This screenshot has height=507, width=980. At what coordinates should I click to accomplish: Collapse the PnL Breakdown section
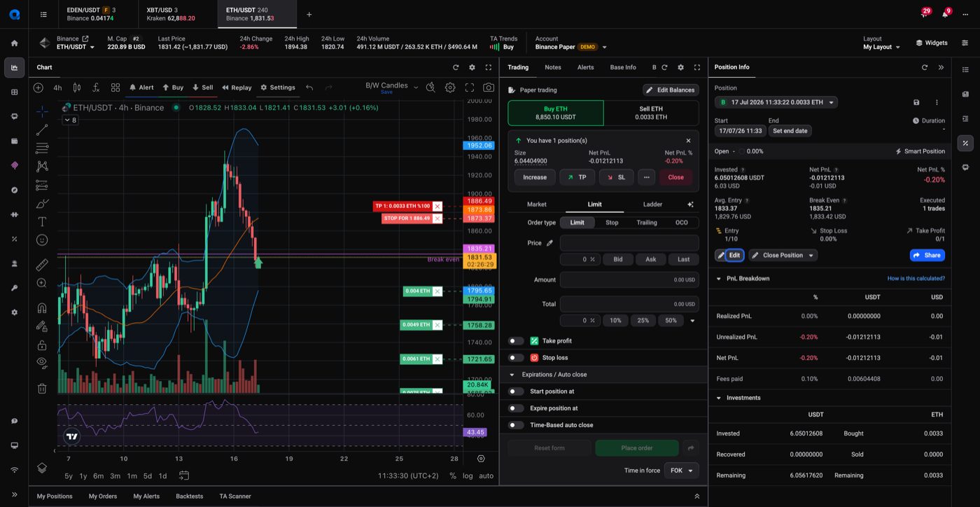click(719, 279)
